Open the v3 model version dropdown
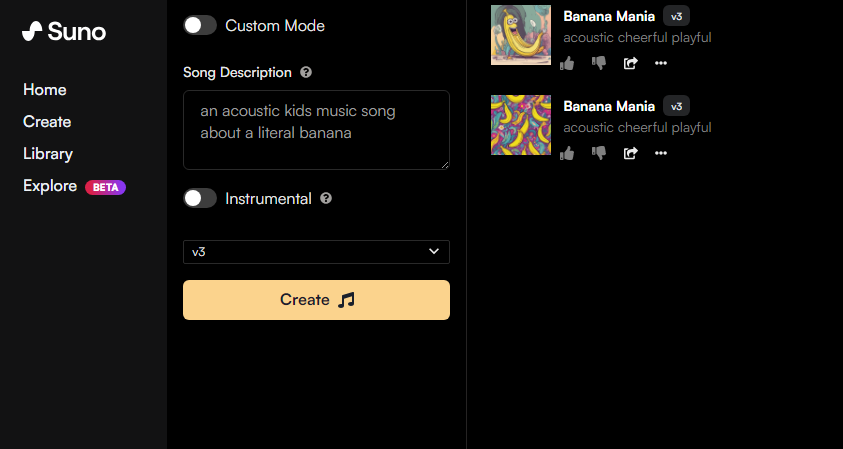The height and width of the screenshot is (449, 843). (316, 252)
